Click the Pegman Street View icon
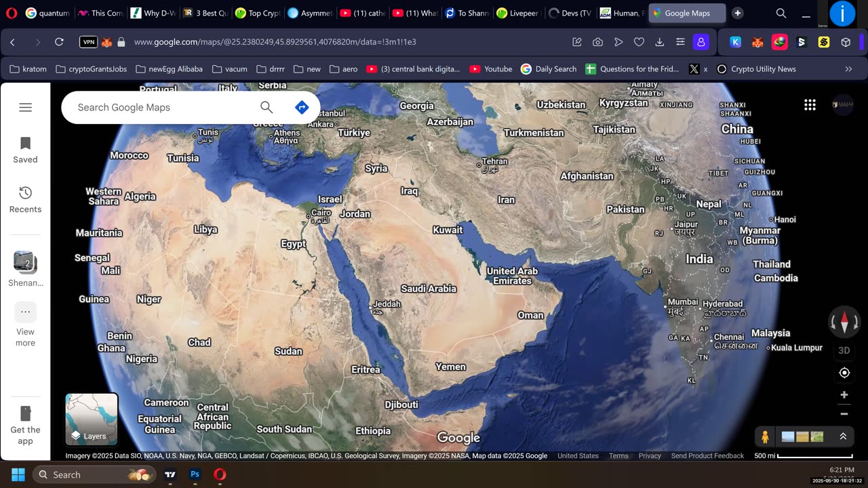 click(x=765, y=437)
